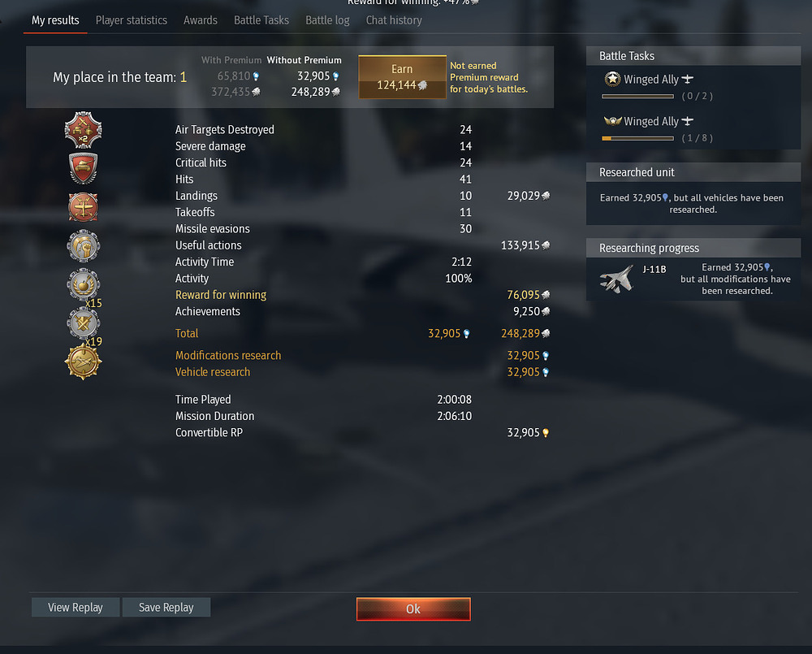Open the Awards tab

click(201, 20)
